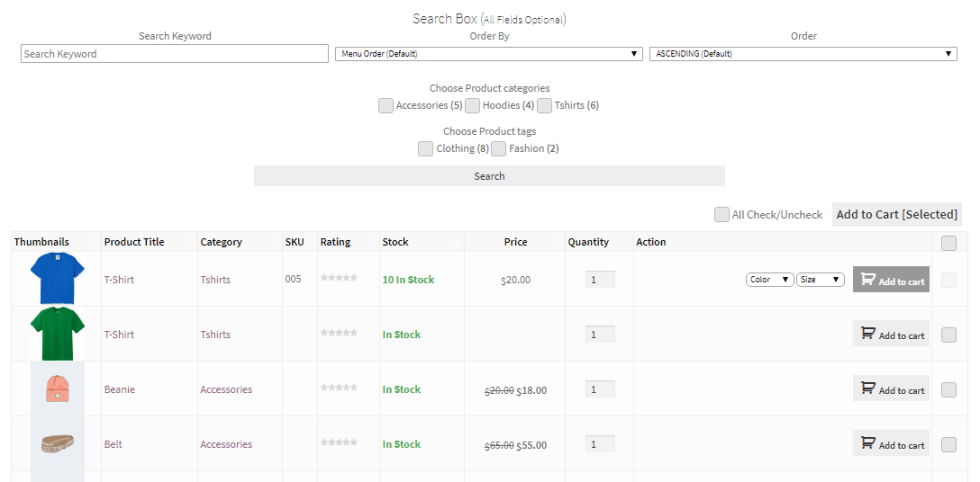Viewport: 980px width, 482px height.
Task: Open the Order ASCENDING dropdown
Action: (803, 54)
